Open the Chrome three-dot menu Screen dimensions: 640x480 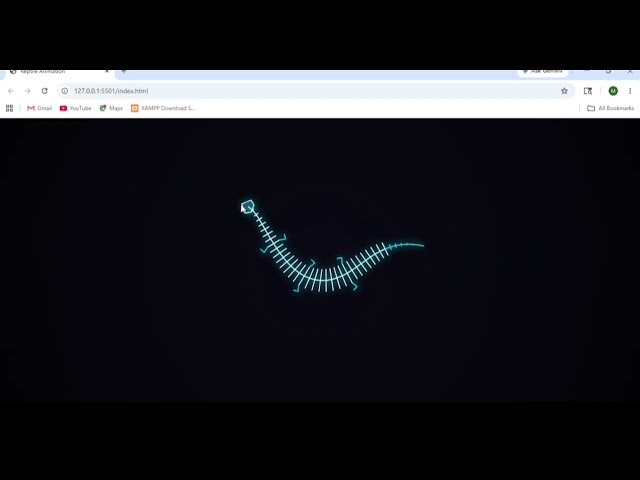[630, 91]
